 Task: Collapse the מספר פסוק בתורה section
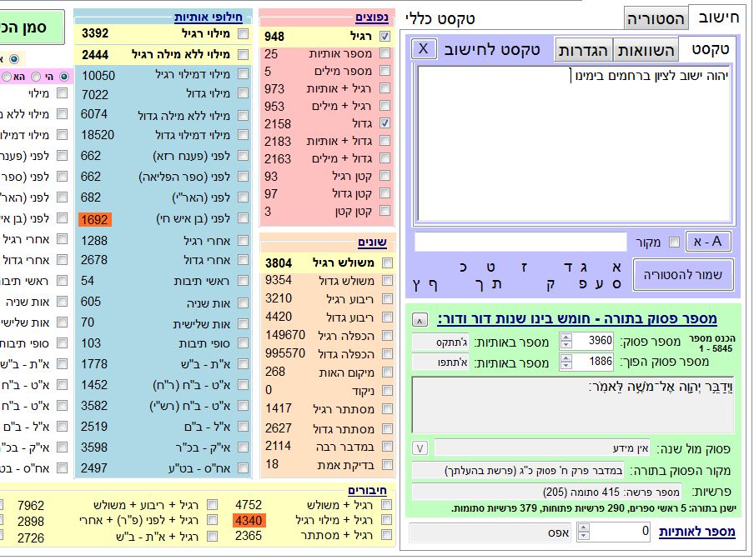click(x=420, y=319)
